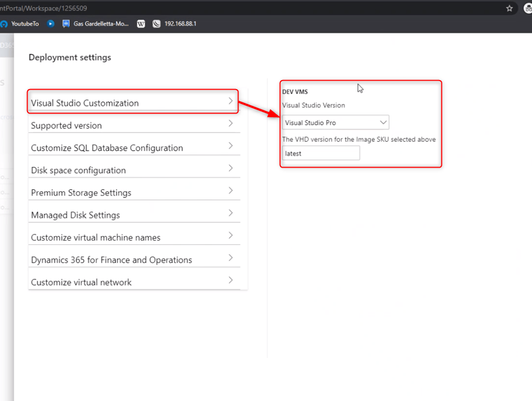Open the YoutubeTo bookmark

[x=20, y=24]
